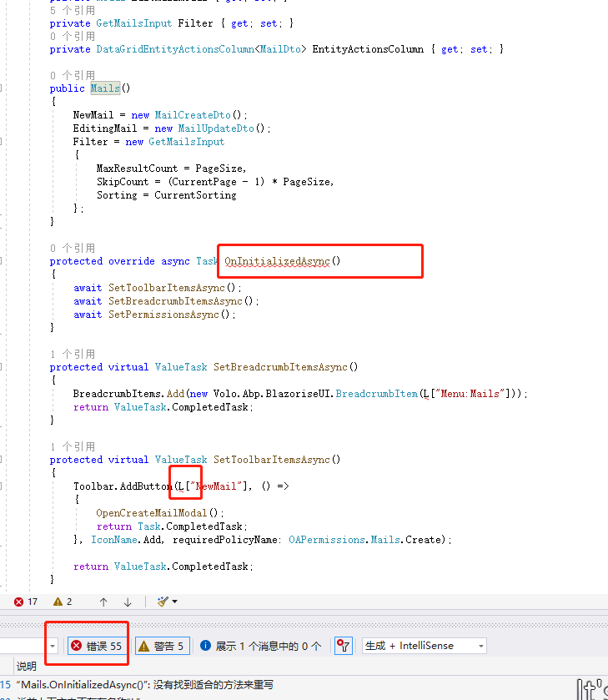Click the editor warning count indicator showing 2

click(63, 602)
